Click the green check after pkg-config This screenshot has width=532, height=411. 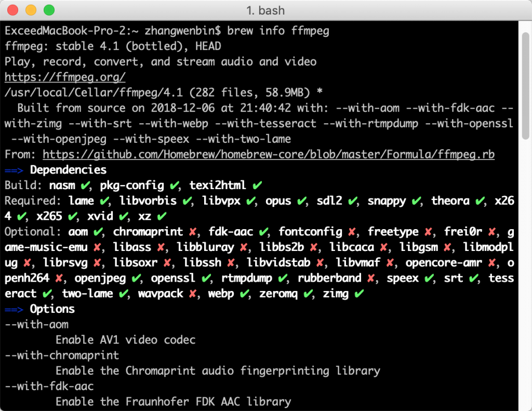click(x=175, y=185)
